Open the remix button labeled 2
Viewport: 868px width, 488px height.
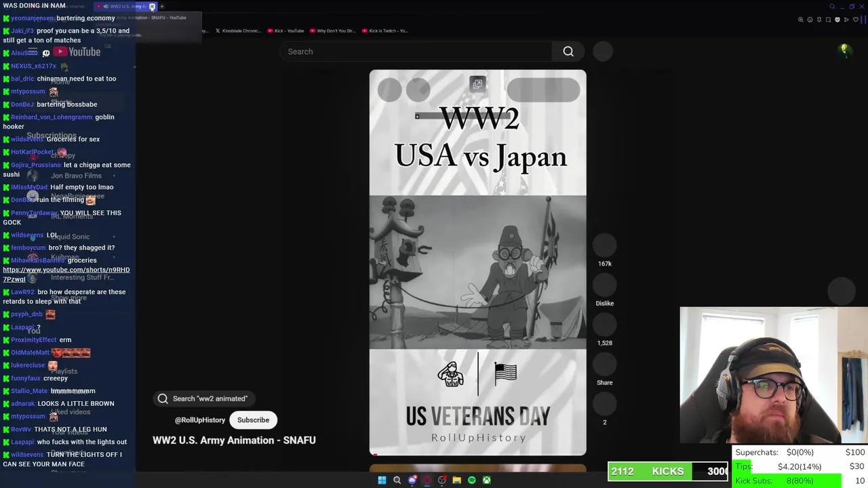pos(604,403)
